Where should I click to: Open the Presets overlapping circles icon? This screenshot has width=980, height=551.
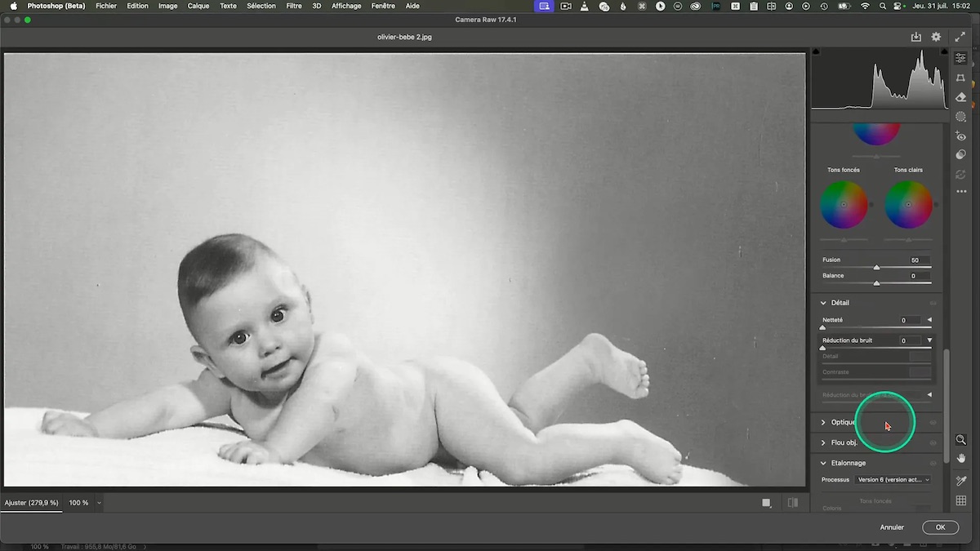pyautogui.click(x=960, y=154)
